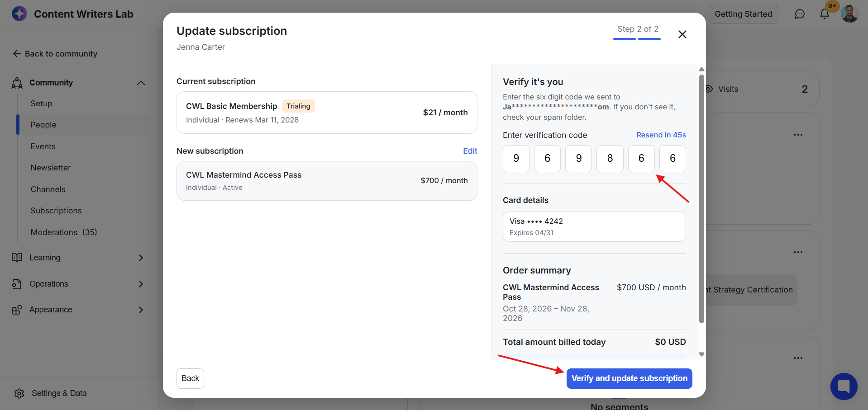Open Settings & Data
The height and width of the screenshot is (410, 868).
coord(59,393)
